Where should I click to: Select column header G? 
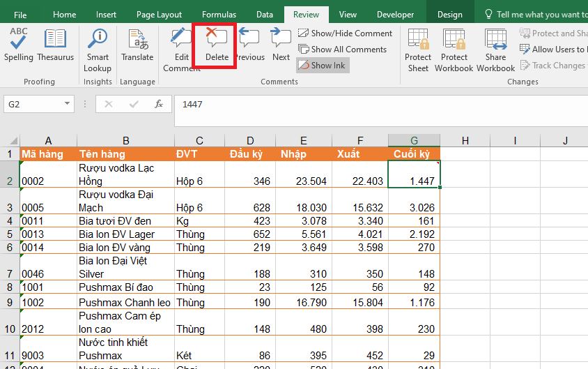414,140
